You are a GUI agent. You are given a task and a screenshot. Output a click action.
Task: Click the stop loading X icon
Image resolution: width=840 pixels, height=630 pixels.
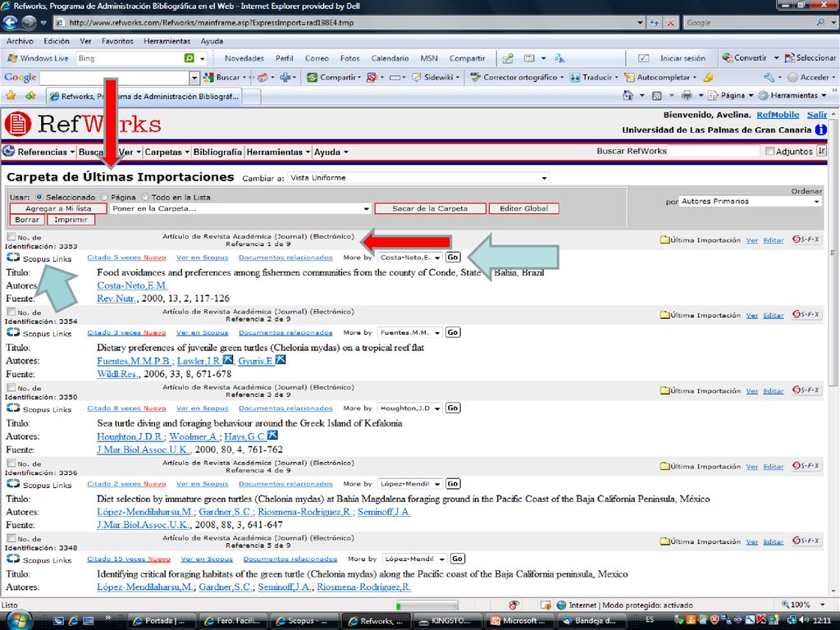coord(671,22)
